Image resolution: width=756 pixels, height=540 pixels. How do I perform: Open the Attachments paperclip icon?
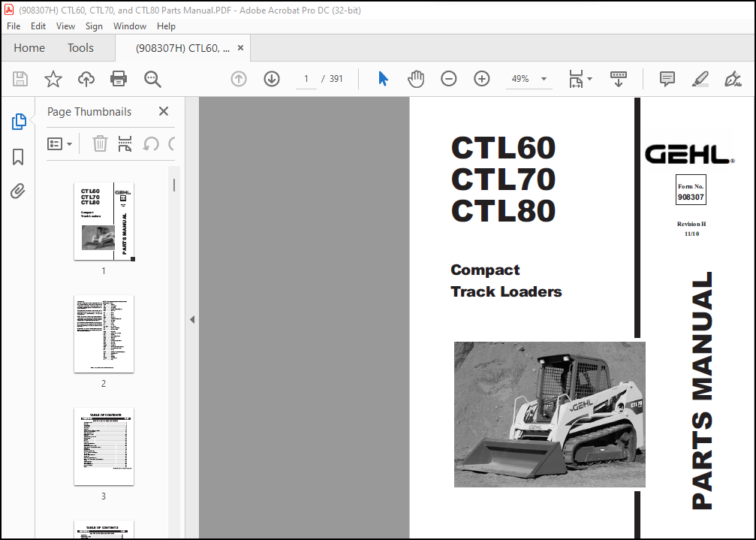18,192
